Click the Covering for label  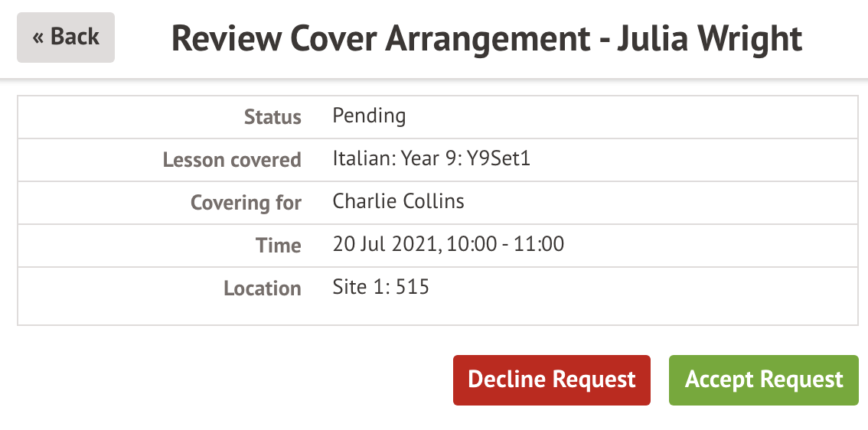point(246,203)
